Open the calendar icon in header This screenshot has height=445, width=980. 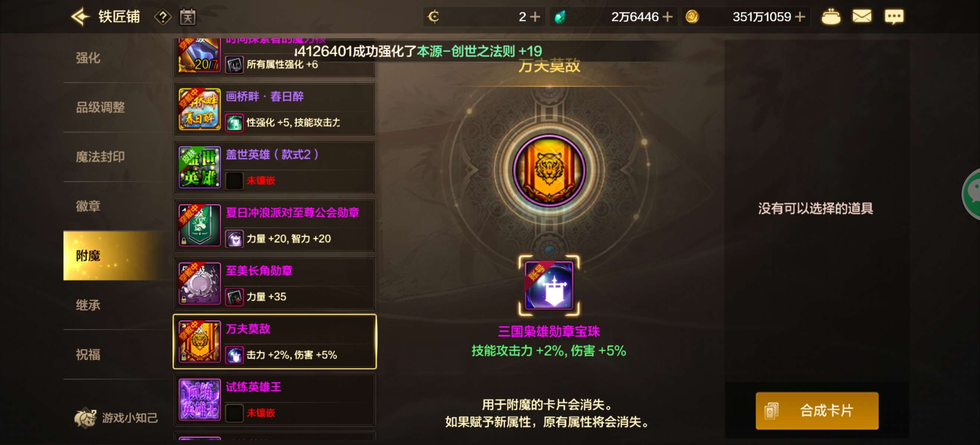coord(187,17)
